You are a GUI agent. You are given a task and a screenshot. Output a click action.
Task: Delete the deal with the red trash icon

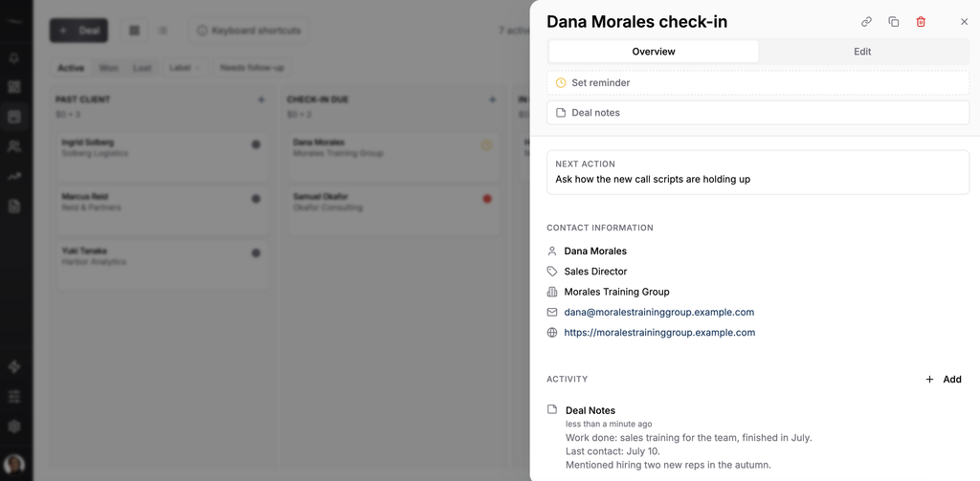(x=921, y=22)
